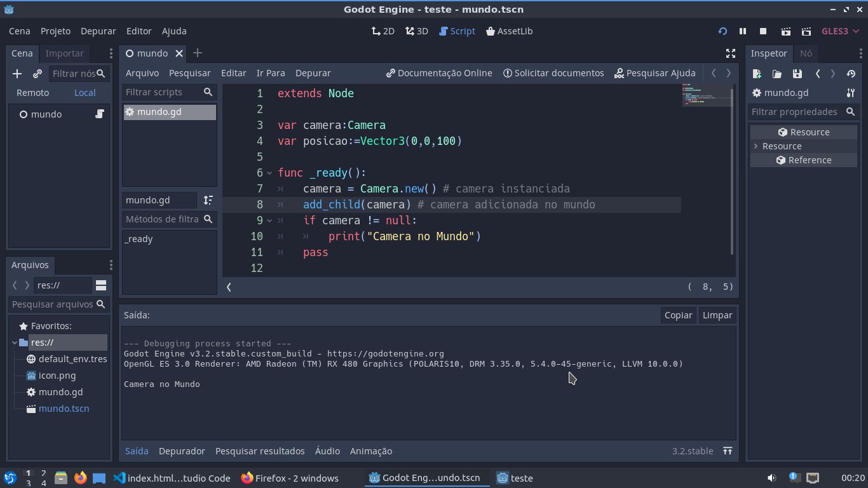
Task: Create a new resource in Inspetor
Action: (757, 74)
